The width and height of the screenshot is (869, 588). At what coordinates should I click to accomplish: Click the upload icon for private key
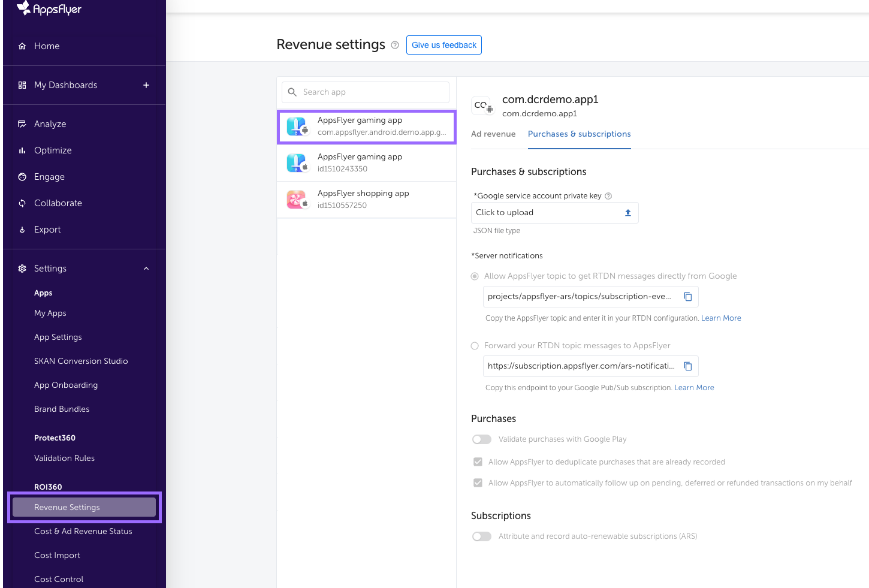[628, 213]
